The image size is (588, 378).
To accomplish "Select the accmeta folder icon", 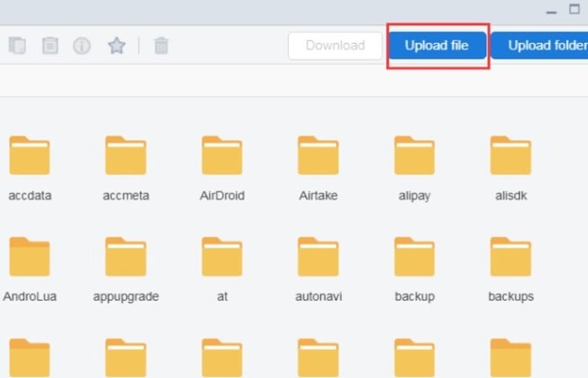I will point(126,155).
